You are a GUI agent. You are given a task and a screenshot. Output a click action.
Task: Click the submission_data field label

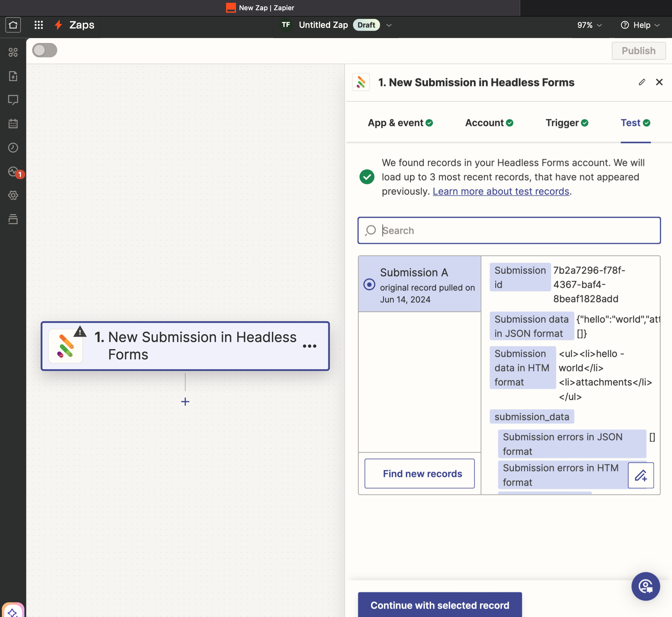tap(531, 417)
